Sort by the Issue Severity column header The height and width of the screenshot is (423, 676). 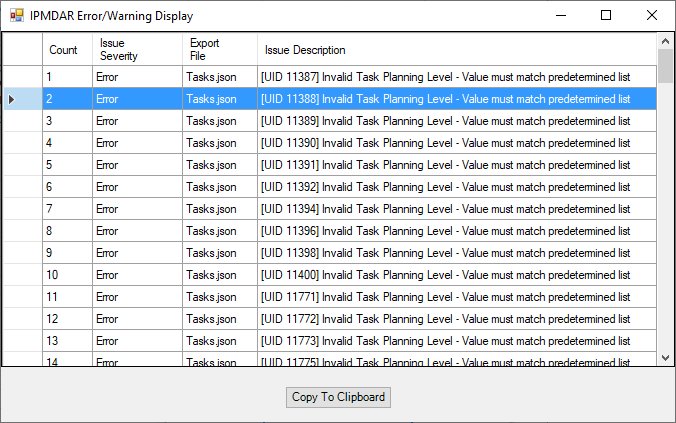pos(136,50)
